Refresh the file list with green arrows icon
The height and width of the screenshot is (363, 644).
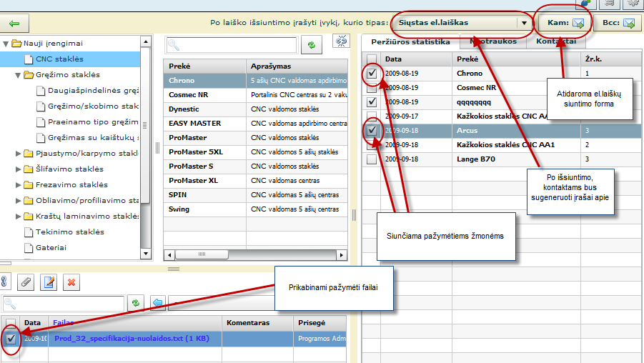tap(136, 303)
